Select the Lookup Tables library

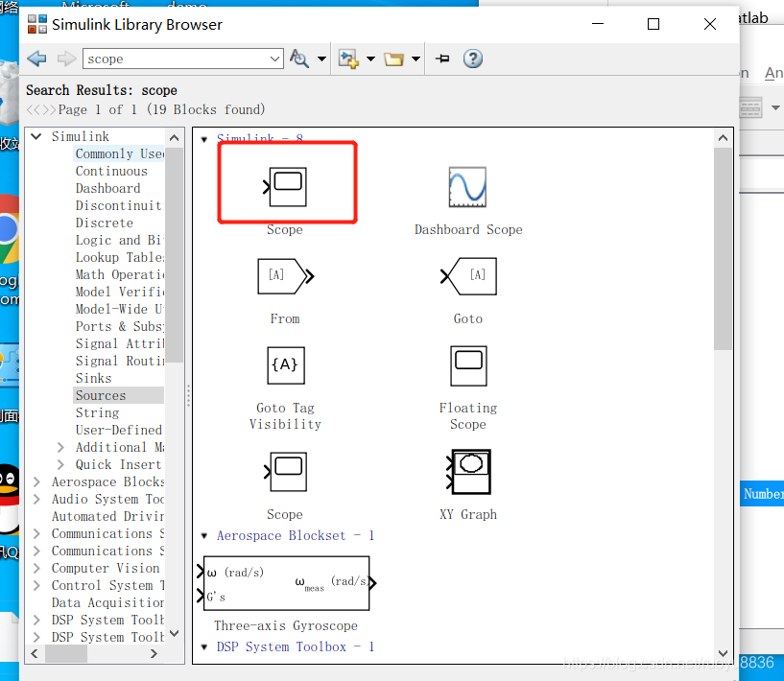[120, 257]
